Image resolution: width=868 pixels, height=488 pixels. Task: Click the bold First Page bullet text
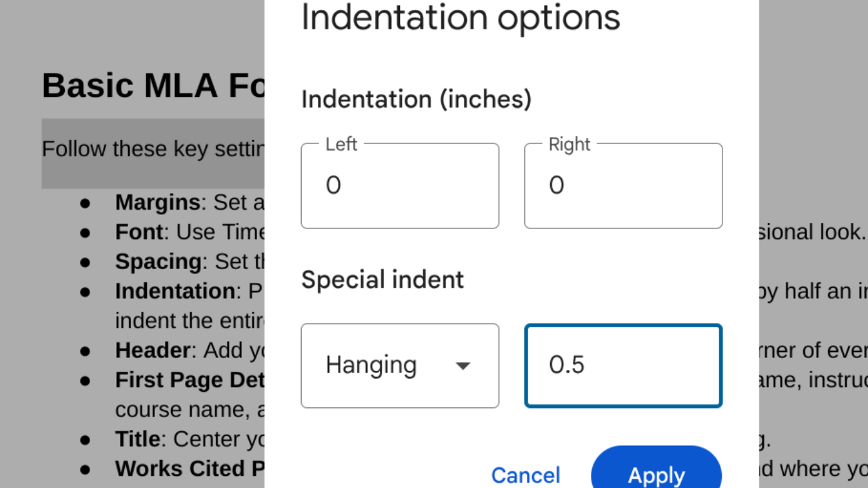(189, 380)
